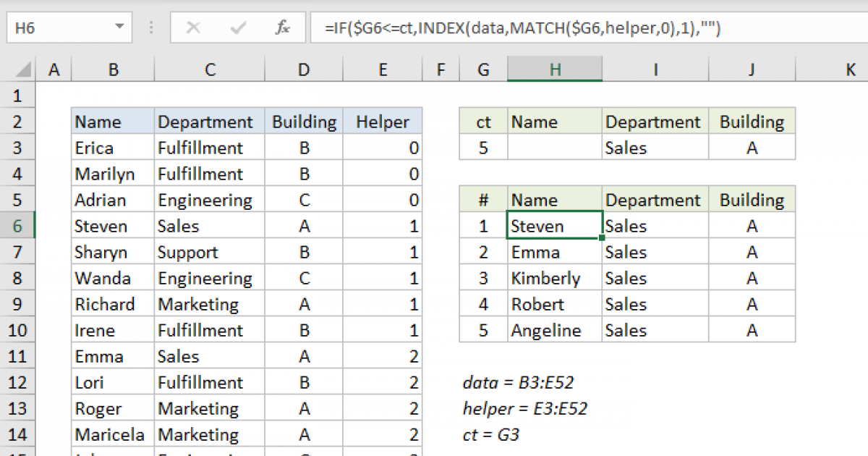The width and height of the screenshot is (868, 456).
Task: Select column J header
Action: pos(752,70)
